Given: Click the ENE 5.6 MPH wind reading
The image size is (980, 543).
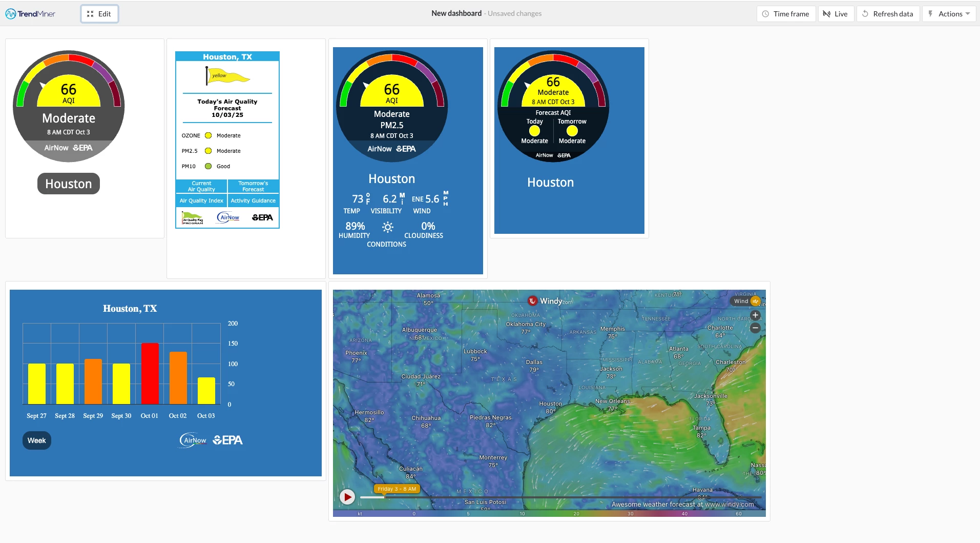Looking at the screenshot, I should point(430,202).
